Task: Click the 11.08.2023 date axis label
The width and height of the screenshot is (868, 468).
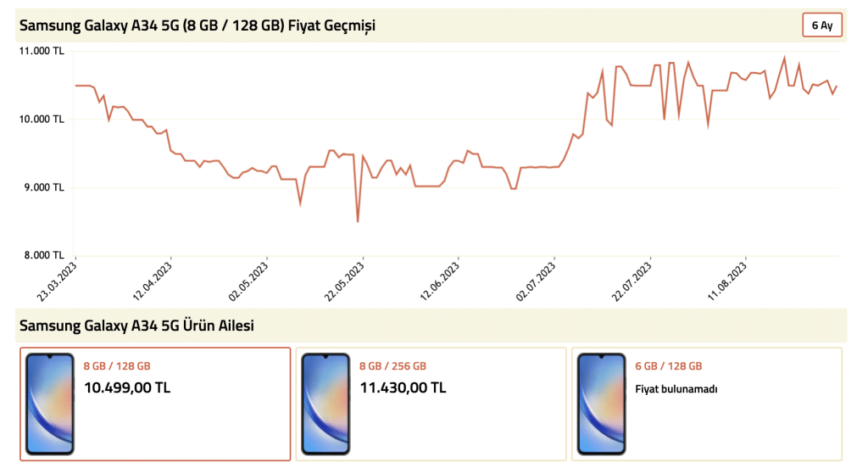Action: pyautogui.click(x=727, y=281)
